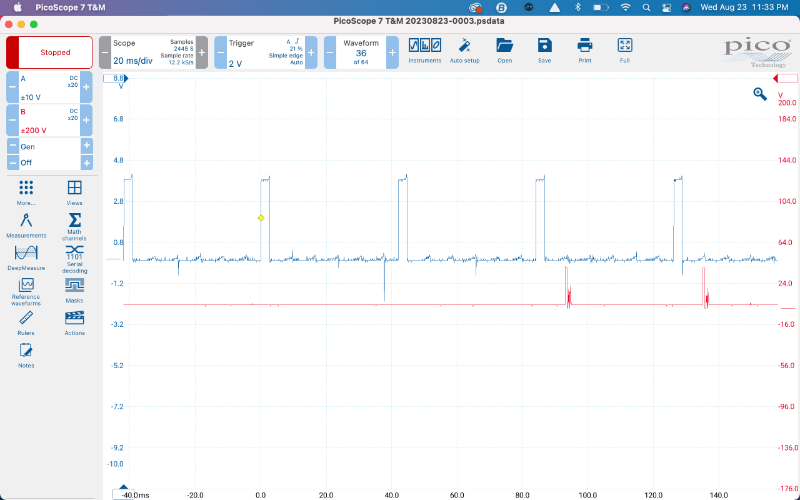Go to previous waveform with minus

pos(329,53)
